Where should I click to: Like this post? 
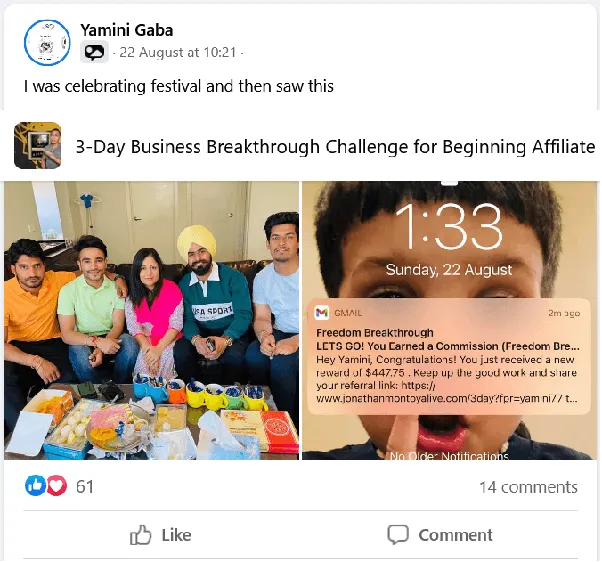pos(160,535)
